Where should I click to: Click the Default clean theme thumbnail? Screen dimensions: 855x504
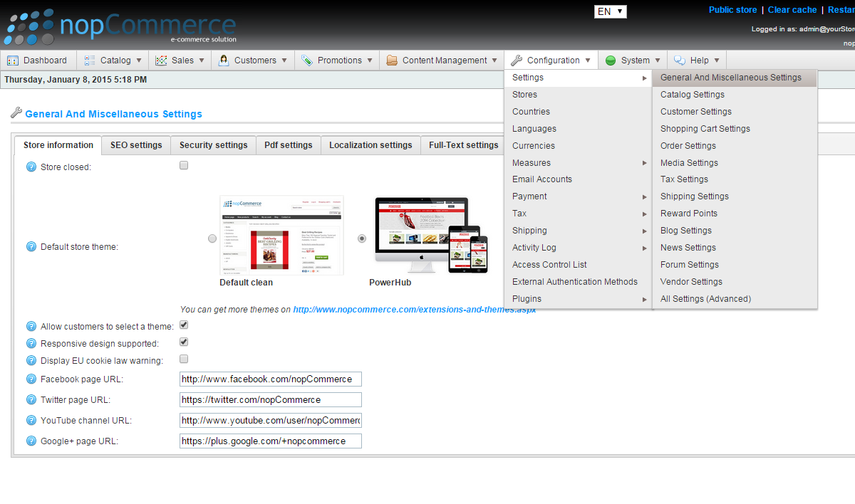(x=281, y=236)
